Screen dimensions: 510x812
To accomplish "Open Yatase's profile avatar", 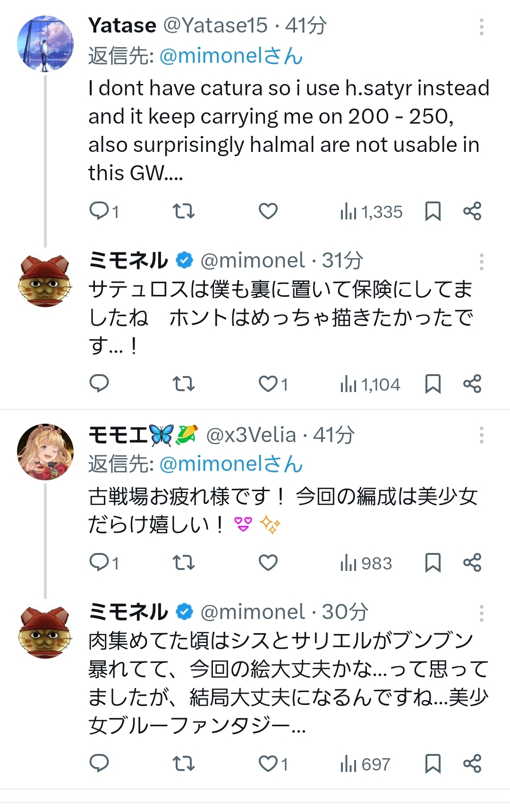I will (x=45, y=43).
